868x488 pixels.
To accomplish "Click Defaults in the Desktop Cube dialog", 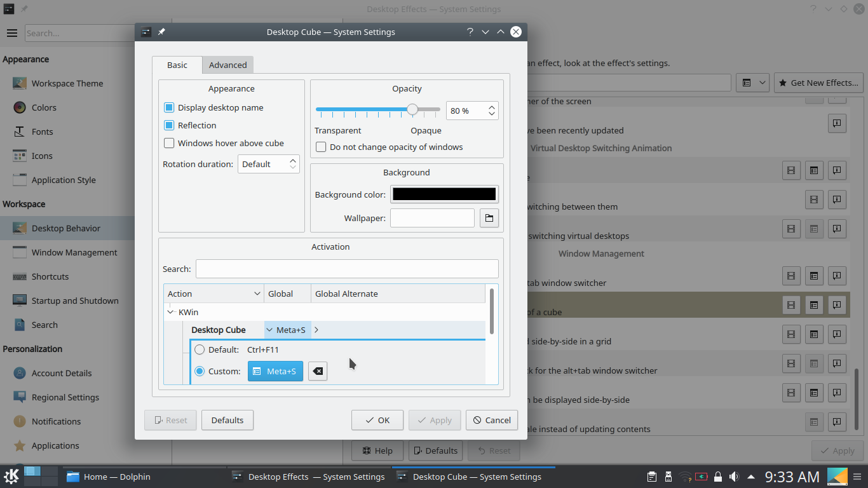I will tap(227, 420).
